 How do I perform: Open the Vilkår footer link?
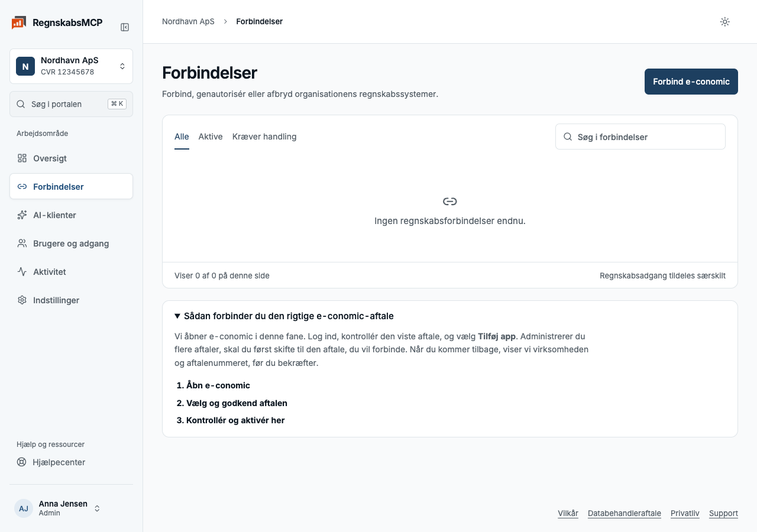[568, 513]
